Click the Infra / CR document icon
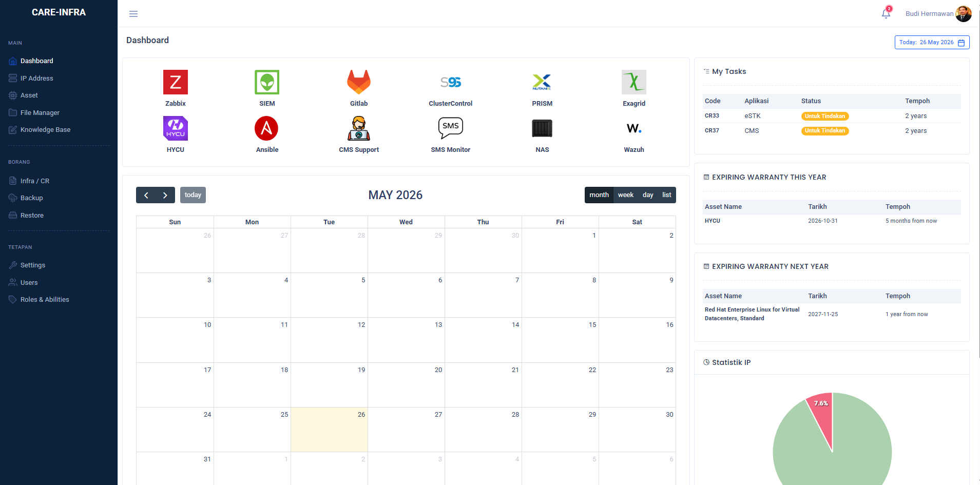The height and width of the screenshot is (485, 980). (x=13, y=181)
